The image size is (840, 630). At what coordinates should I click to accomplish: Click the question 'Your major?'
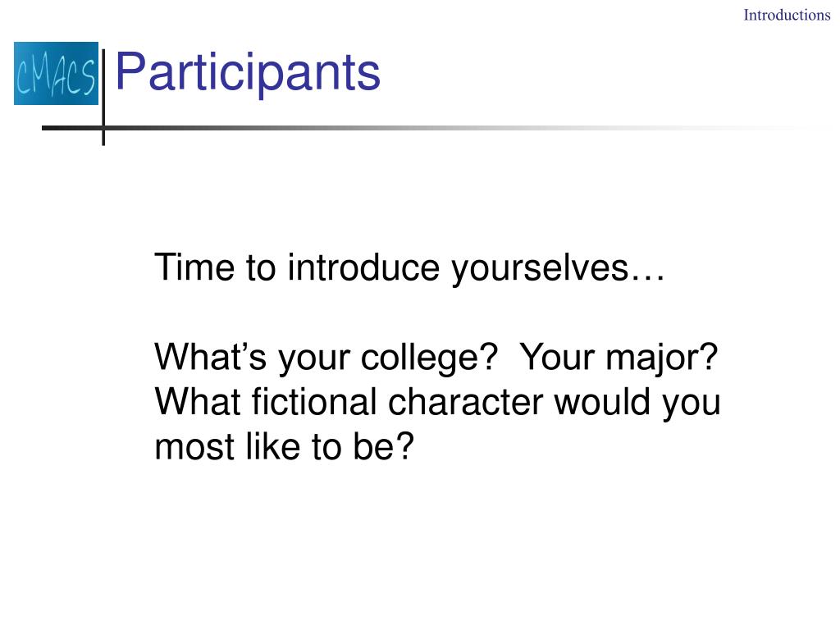pyautogui.click(x=619, y=358)
